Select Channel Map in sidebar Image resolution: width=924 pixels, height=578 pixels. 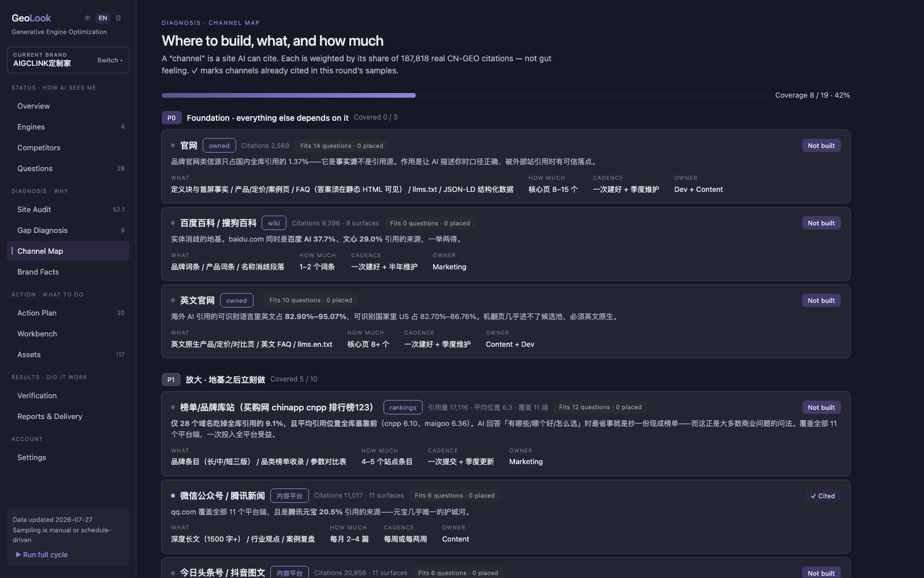(x=68, y=251)
